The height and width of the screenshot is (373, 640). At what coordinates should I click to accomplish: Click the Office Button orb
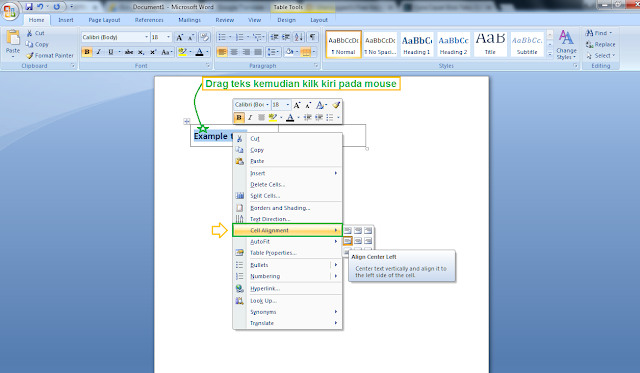coord(10,10)
